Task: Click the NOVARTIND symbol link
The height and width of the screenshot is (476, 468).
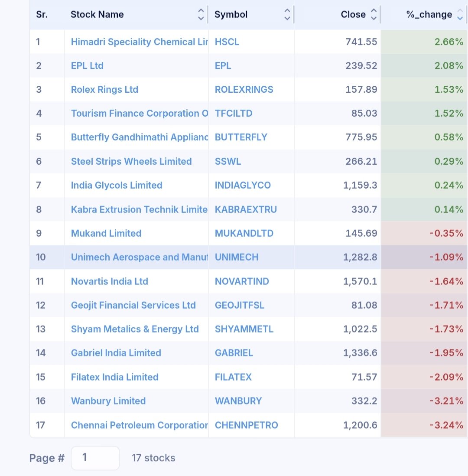Action: click(x=242, y=281)
